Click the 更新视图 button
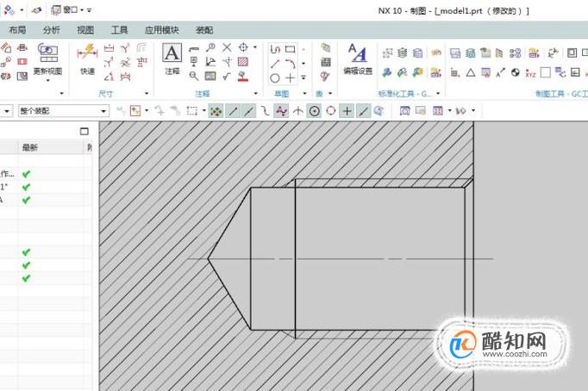This screenshot has height=391, width=588. 47,59
